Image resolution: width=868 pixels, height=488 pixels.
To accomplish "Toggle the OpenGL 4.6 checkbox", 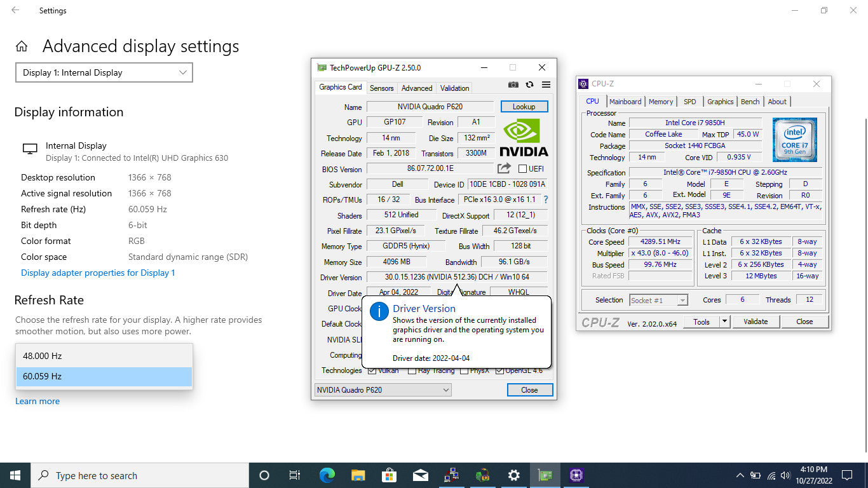I will coord(499,371).
